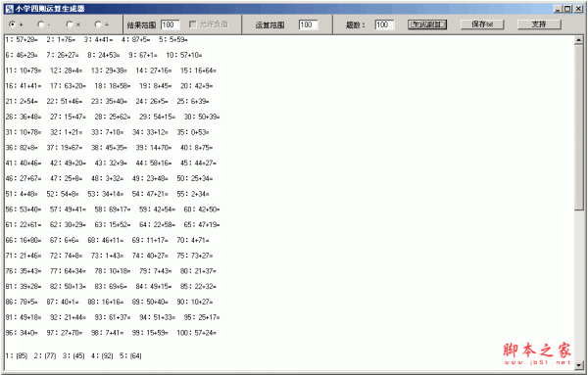The height and width of the screenshot is (375, 588).
Task: Click question text '95: 25+17='
Action: (x=202, y=317)
